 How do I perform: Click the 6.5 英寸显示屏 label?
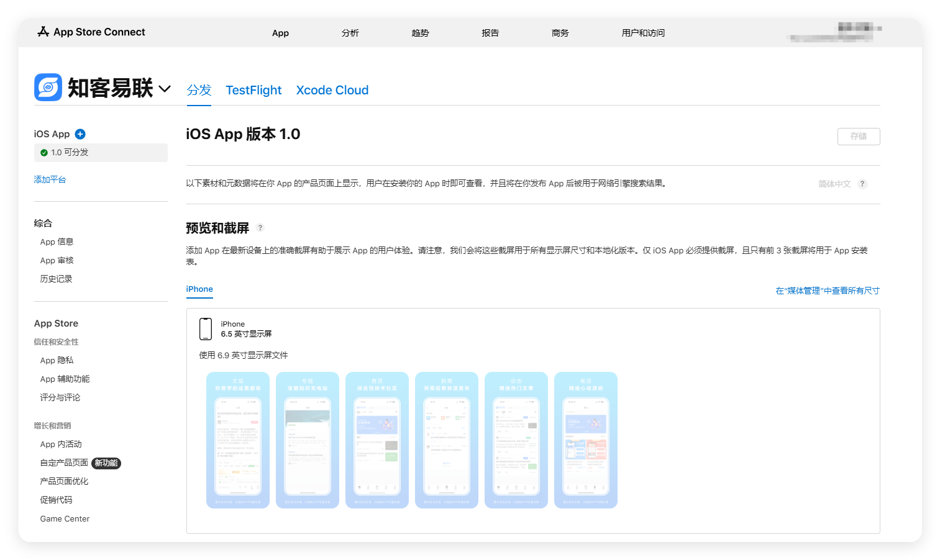(x=246, y=334)
